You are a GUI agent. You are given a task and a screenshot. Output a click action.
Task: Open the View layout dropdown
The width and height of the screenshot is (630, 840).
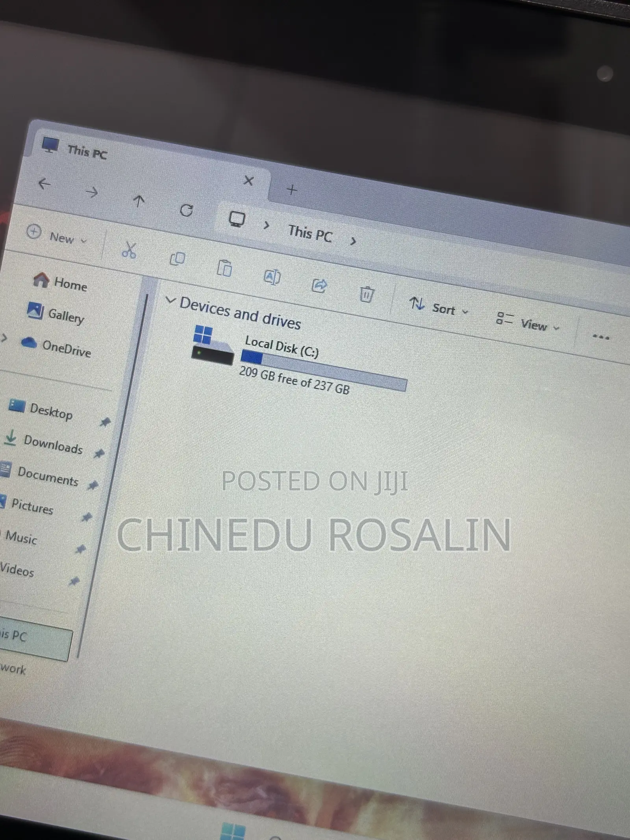coord(528,323)
